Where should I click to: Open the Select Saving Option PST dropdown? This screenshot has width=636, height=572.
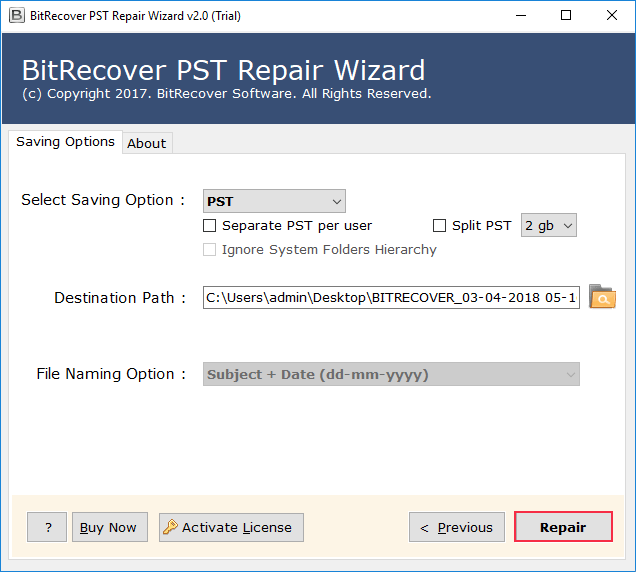click(x=274, y=201)
